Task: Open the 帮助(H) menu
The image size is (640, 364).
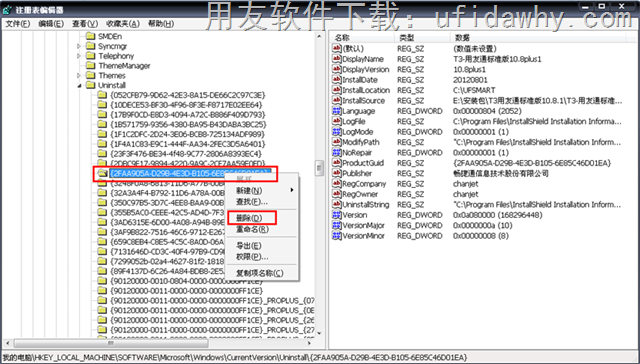Action: pos(161,24)
